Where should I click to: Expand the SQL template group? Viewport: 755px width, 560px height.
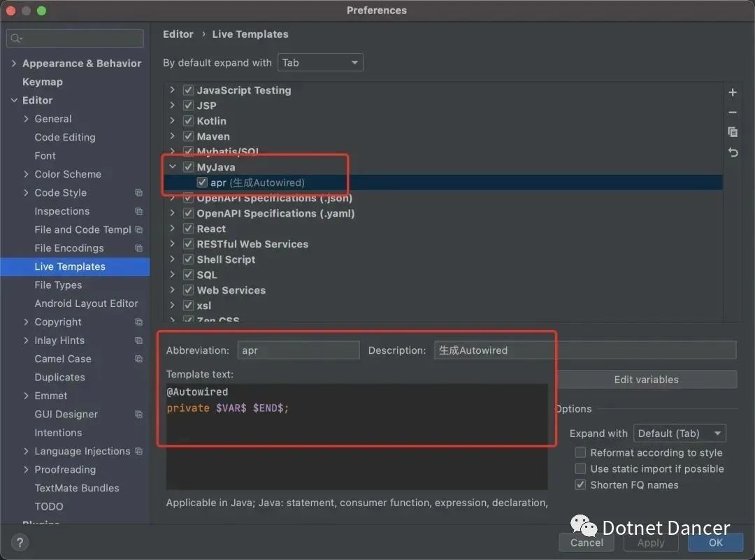[x=173, y=275]
